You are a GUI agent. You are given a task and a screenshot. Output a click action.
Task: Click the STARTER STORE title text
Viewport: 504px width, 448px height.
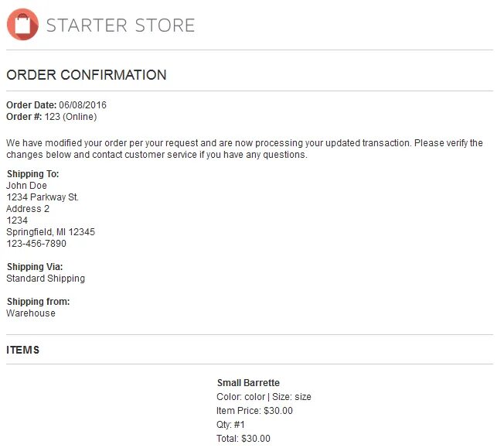pos(121,26)
